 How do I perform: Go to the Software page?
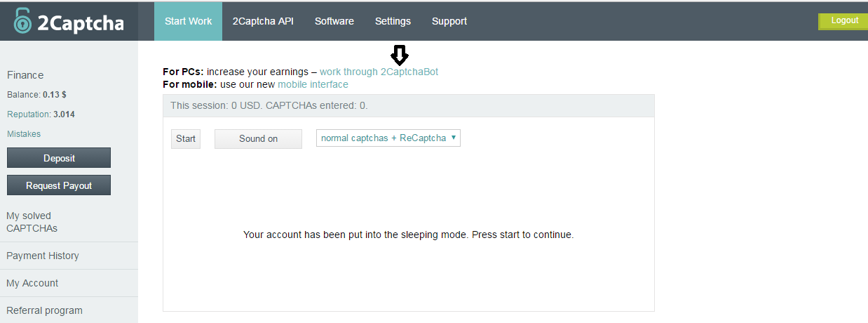(334, 21)
